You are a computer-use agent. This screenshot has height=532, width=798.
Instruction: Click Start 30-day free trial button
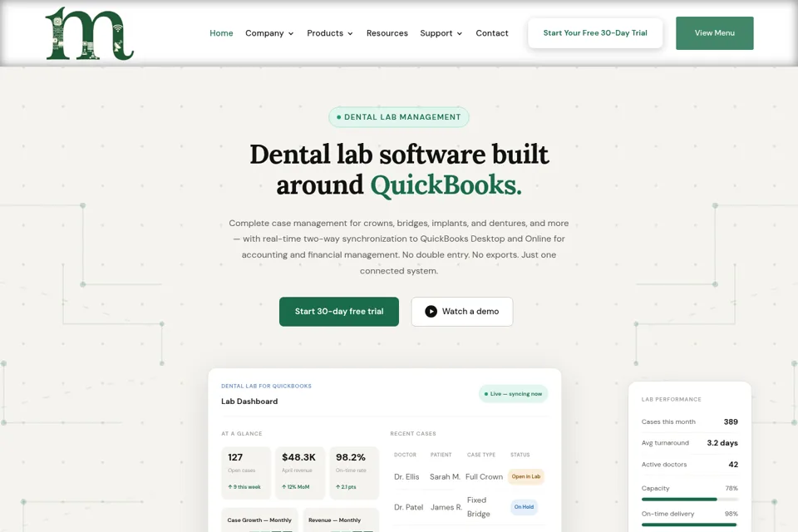click(x=339, y=312)
